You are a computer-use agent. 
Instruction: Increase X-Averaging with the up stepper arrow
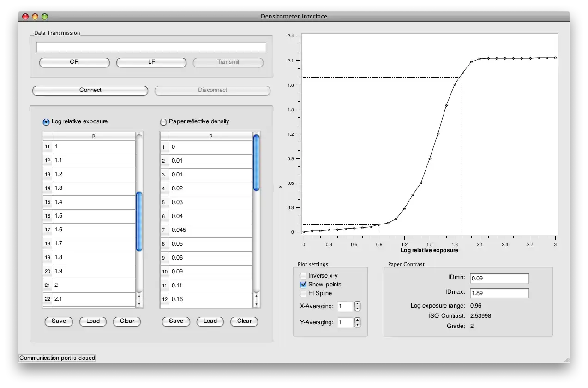pyautogui.click(x=357, y=304)
